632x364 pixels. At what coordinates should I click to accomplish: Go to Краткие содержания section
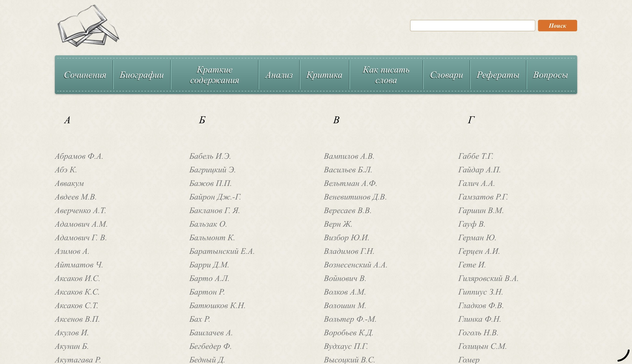[x=214, y=75]
